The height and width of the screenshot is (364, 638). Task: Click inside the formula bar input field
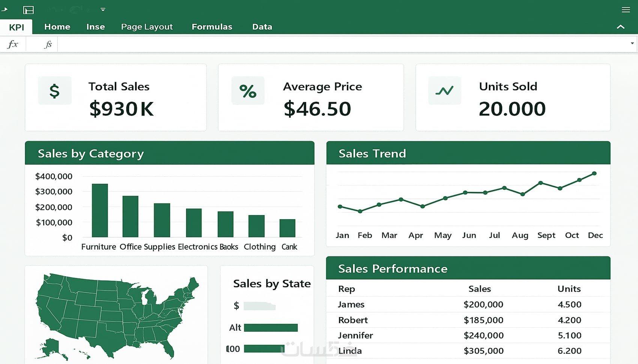coord(338,44)
